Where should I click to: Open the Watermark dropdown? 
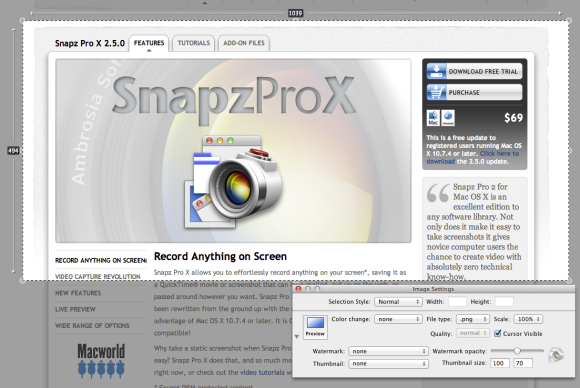tap(388, 351)
